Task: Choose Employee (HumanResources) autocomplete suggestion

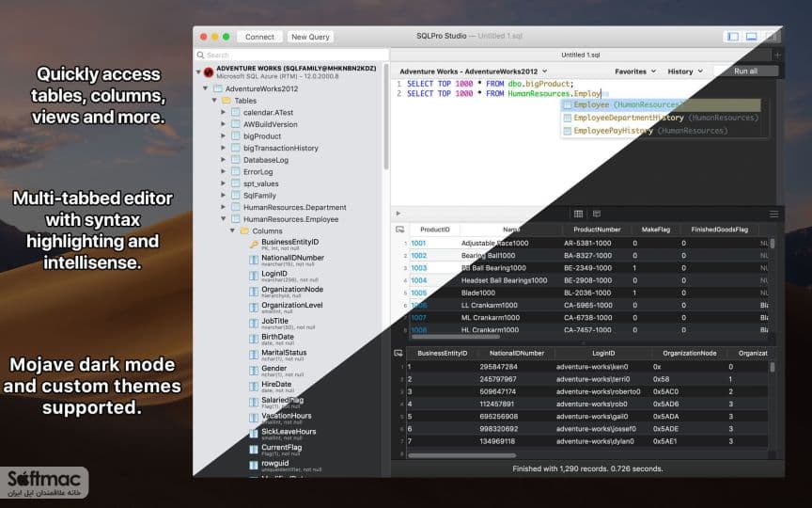Action: (x=662, y=104)
